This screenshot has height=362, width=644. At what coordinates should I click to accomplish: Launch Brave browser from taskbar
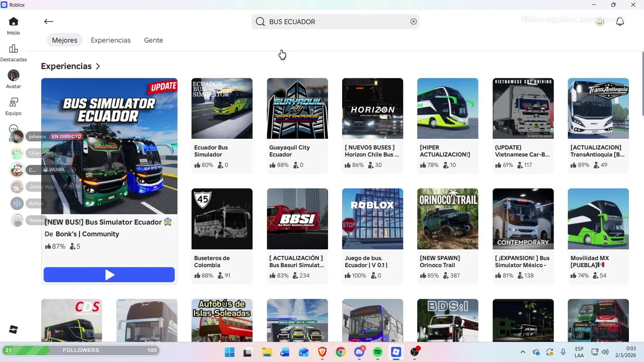click(x=322, y=352)
